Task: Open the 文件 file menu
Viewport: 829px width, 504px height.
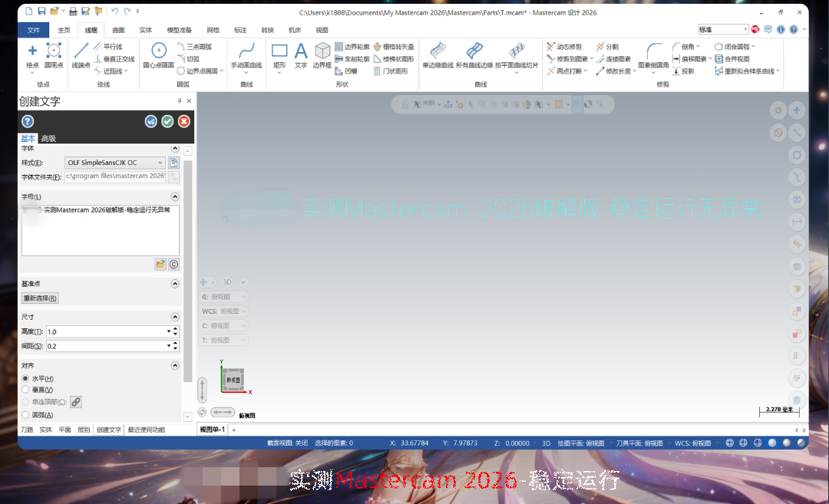Action: click(x=33, y=30)
